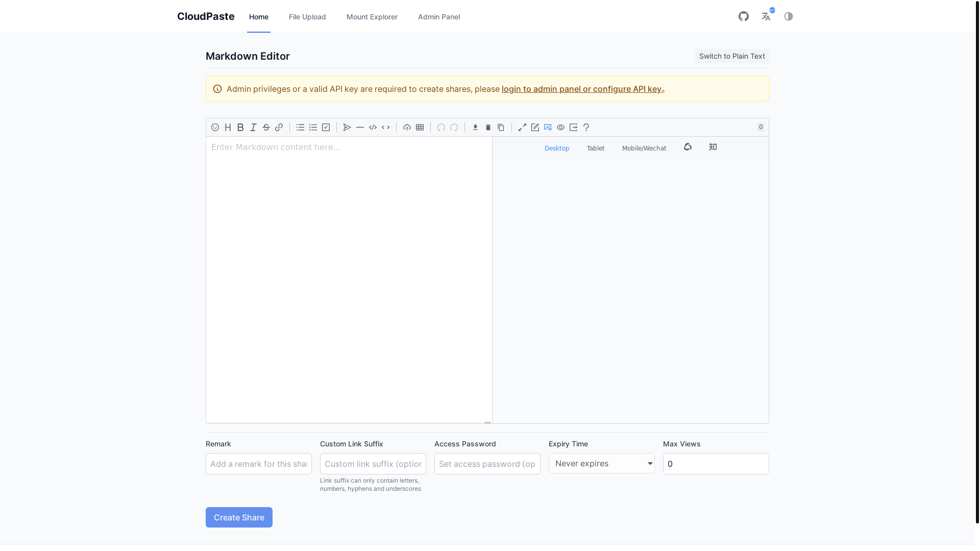Click the info icon in the warning banner
The height and width of the screenshot is (551, 980).
pos(217,89)
